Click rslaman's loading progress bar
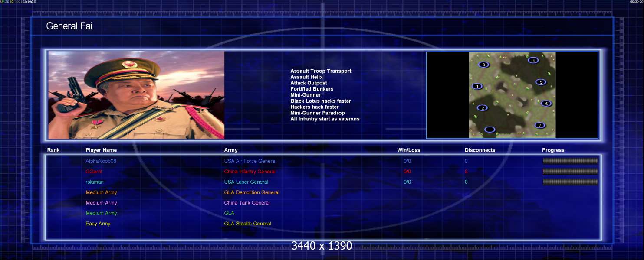The image size is (644, 260). (x=570, y=182)
